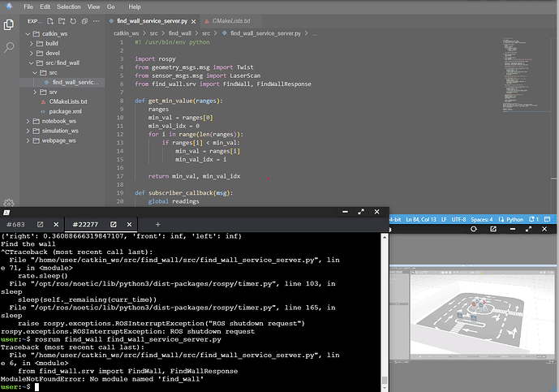The width and height of the screenshot is (559, 392).
Task: Expand the notebook_ws folder
Action: tap(55, 121)
